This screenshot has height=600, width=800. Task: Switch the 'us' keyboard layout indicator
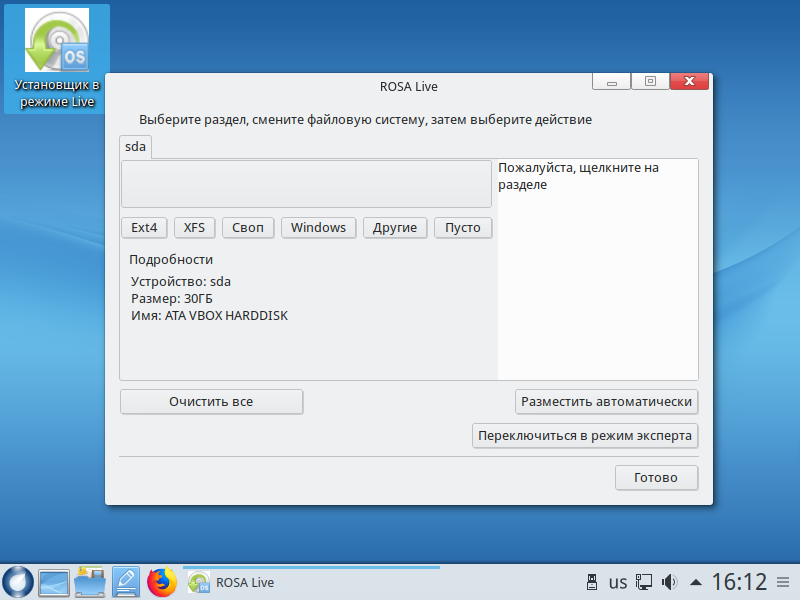[x=618, y=582]
